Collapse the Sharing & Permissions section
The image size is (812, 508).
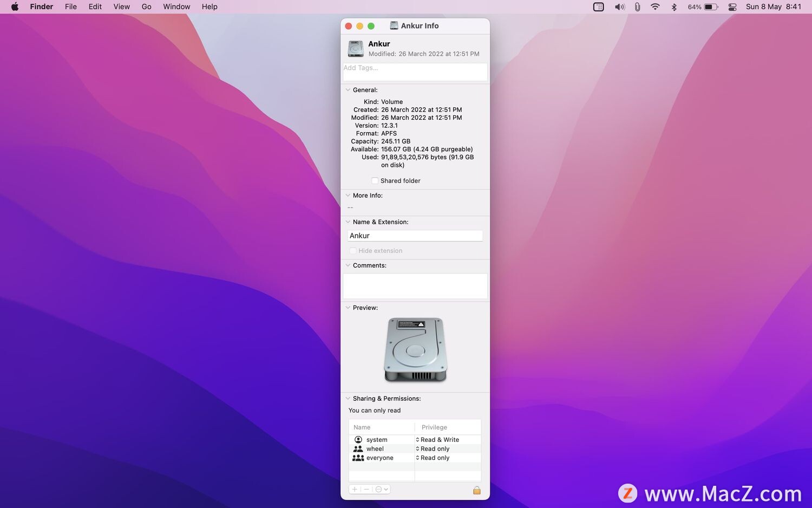pyautogui.click(x=348, y=399)
